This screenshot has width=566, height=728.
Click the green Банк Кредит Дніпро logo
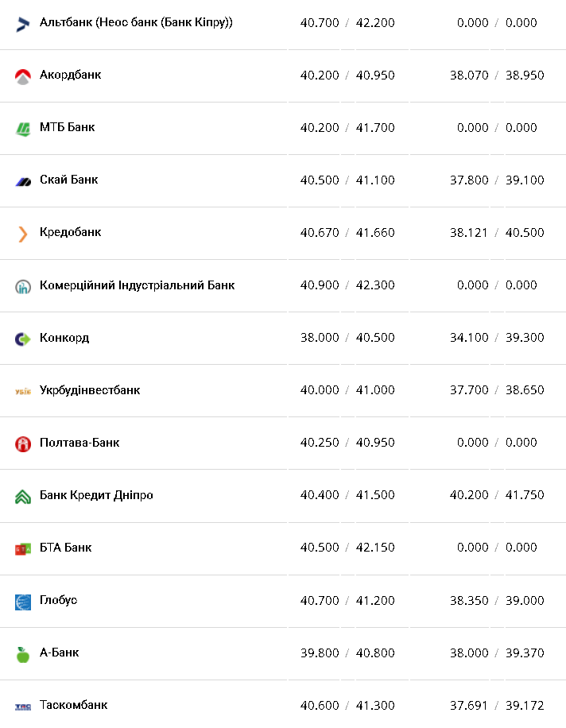22,497
